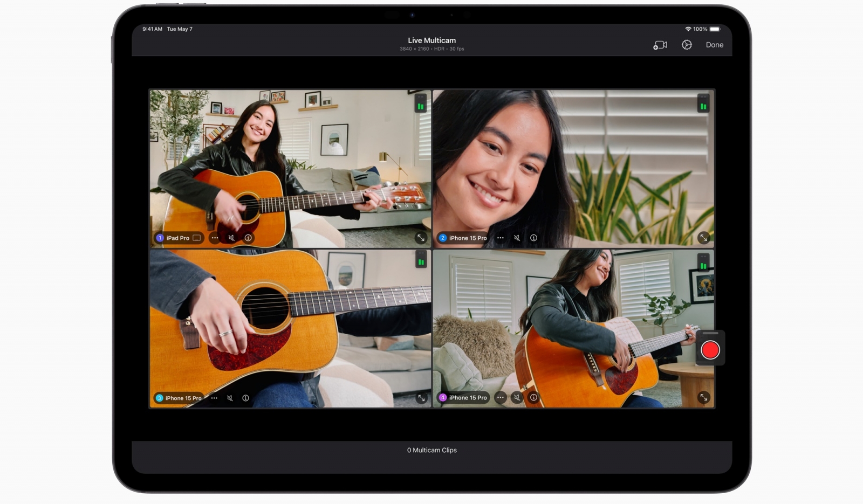
Task: Select the camera 4 iPhone 15 Pro label
Action: pos(463,397)
